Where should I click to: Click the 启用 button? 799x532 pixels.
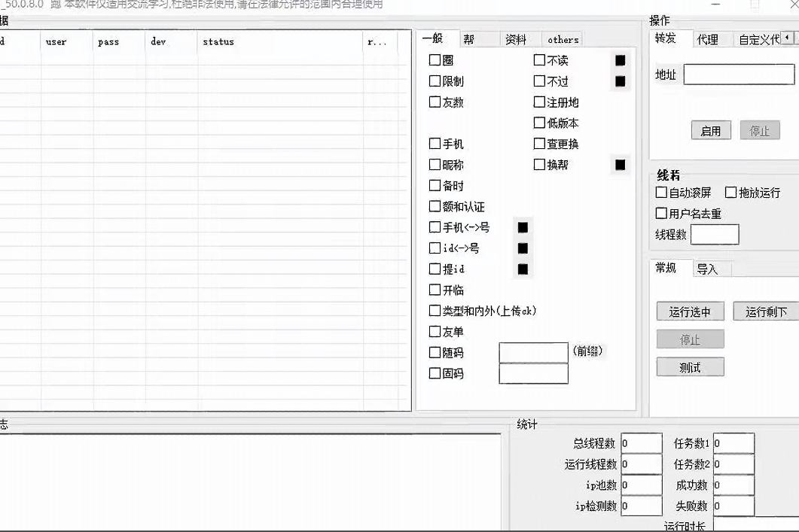711,131
